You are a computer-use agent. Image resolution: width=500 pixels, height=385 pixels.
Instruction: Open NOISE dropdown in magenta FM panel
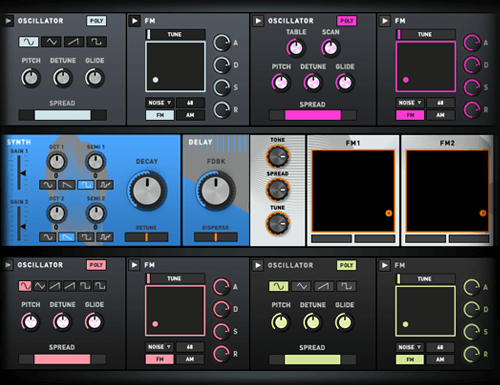pos(410,103)
